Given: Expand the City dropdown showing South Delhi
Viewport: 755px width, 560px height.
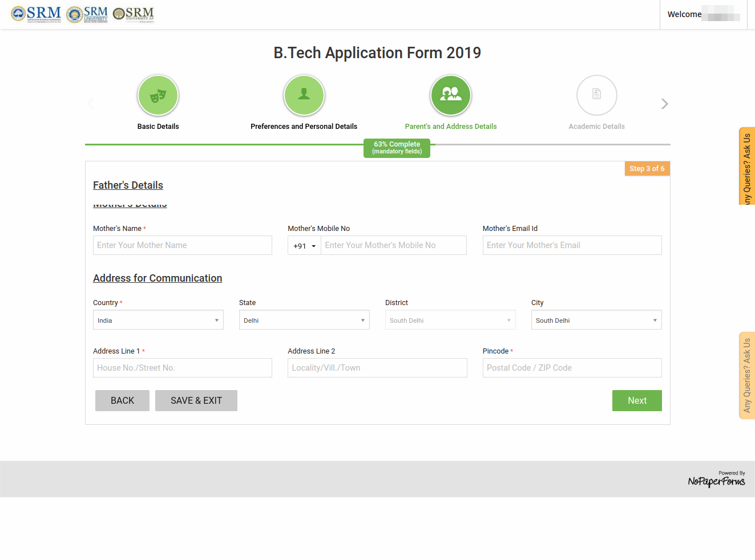Looking at the screenshot, I should (x=596, y=320).
